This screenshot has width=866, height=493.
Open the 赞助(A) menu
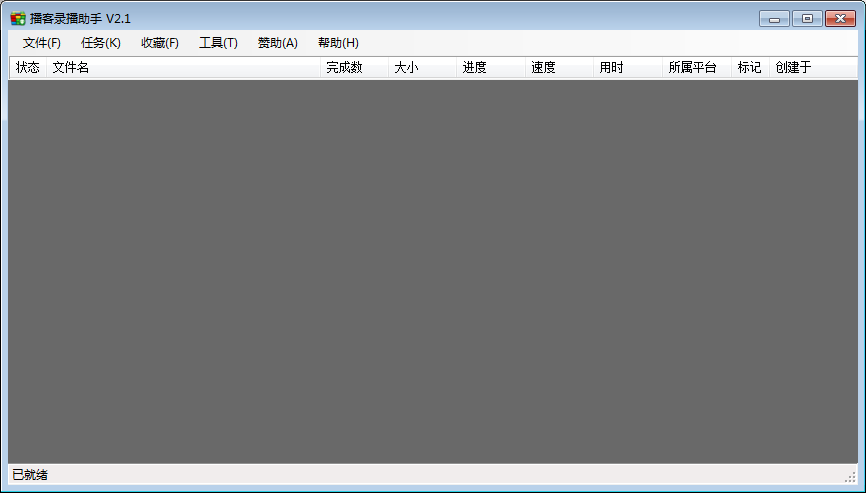[x=277, y=43]
